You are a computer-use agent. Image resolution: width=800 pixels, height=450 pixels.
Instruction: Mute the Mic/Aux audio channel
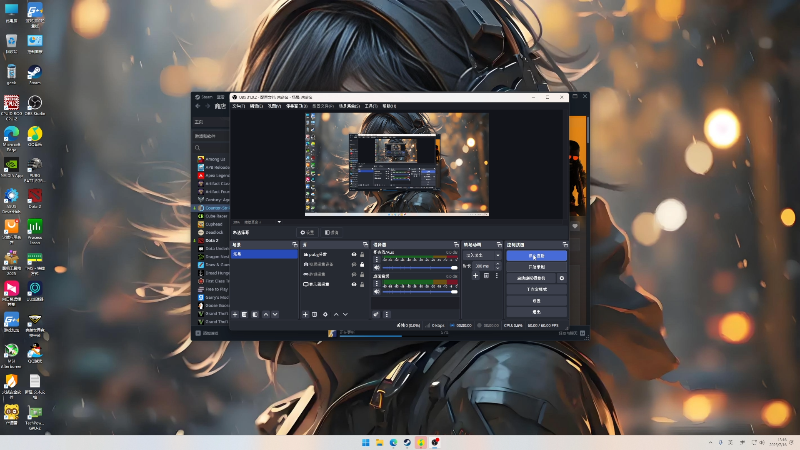377,267
